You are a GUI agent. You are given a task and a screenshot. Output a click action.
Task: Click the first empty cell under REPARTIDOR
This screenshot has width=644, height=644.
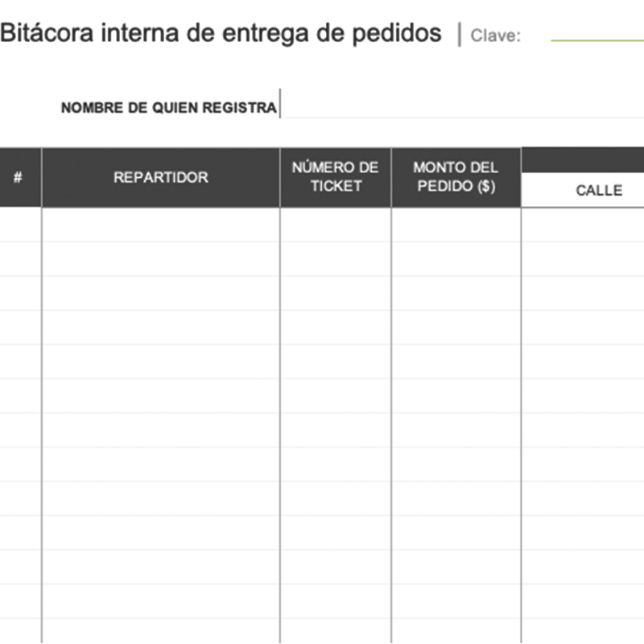[x=160, y=225]
